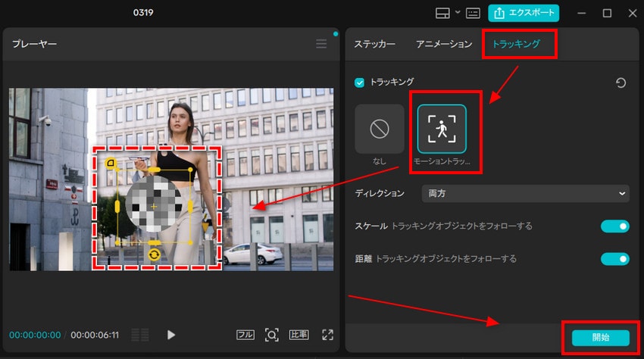
Task: Click the zoom preview magnifier icon
Action: [271, 335]
